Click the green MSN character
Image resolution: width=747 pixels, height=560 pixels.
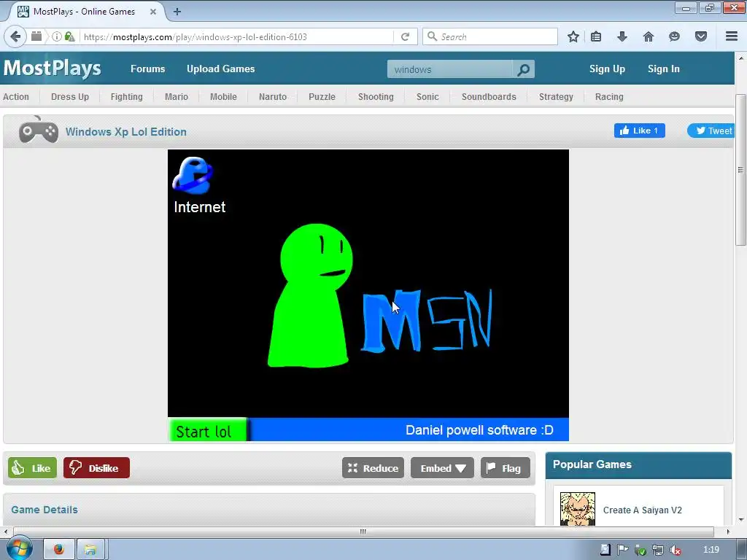[x=311, y=295]
